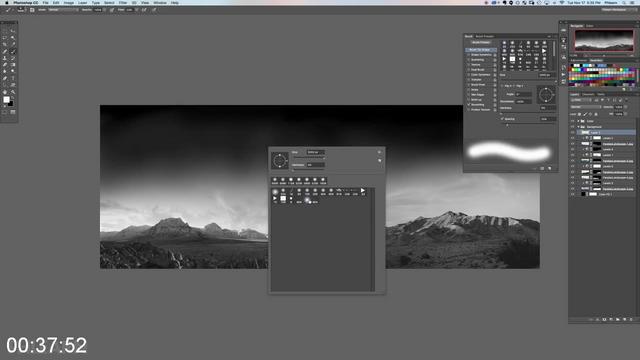Expand the Color layer group
This screenshot has width=640, height=360.
(578, 121)
